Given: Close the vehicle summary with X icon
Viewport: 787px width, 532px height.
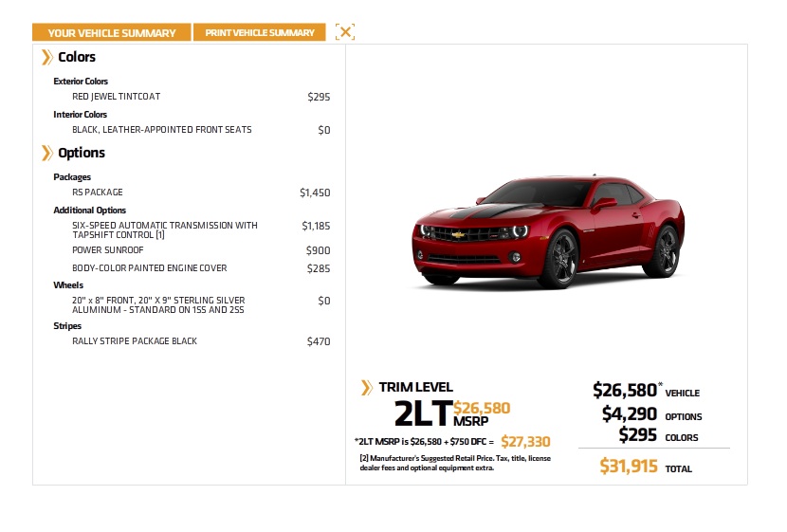Looking at the screenshot, I should click(345, 31).
